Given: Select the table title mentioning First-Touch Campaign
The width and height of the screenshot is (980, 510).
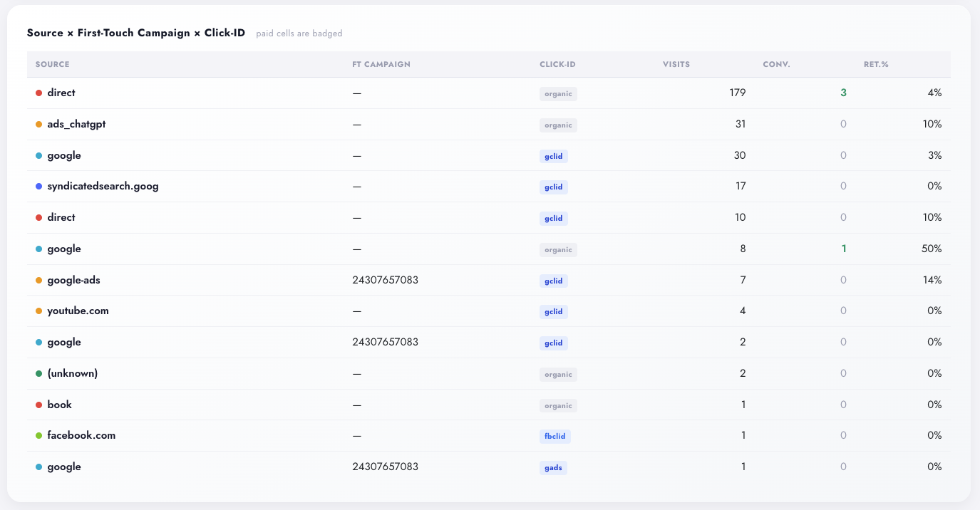Looking at the screenshot, I should pos(136,33).
